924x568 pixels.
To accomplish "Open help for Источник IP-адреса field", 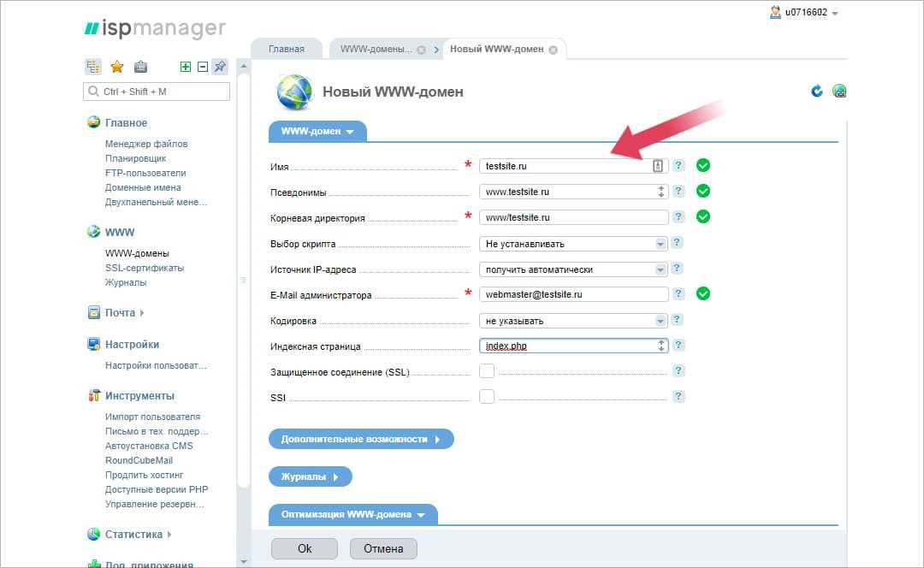I will coord(677,268).
